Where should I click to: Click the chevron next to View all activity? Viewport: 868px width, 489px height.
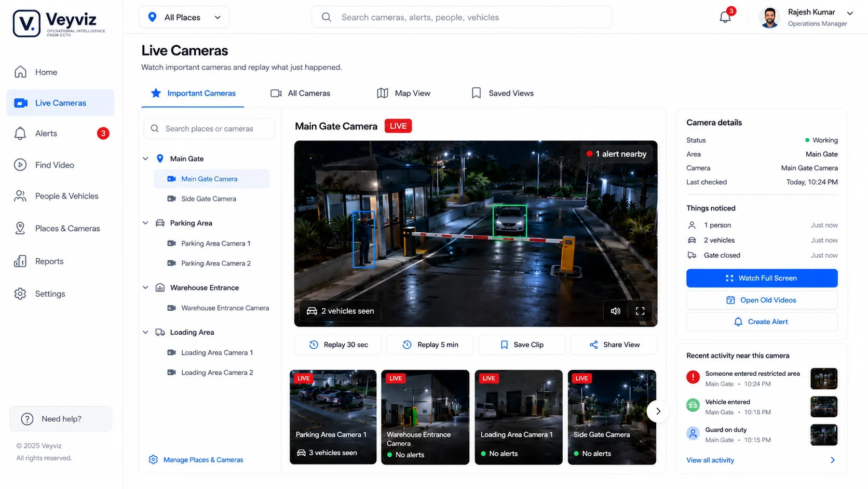[833, 460]
